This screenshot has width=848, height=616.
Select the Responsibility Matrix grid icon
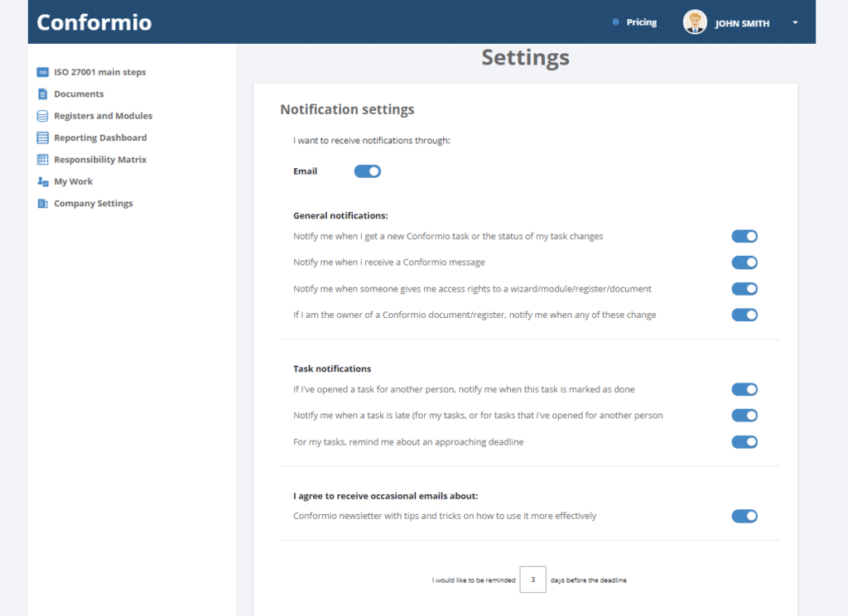(43, 159)
